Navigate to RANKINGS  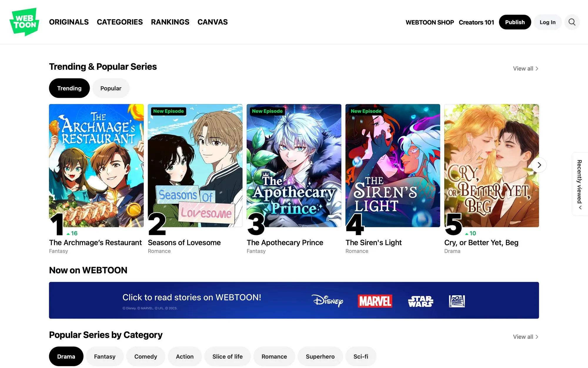(x=170, y=22)
